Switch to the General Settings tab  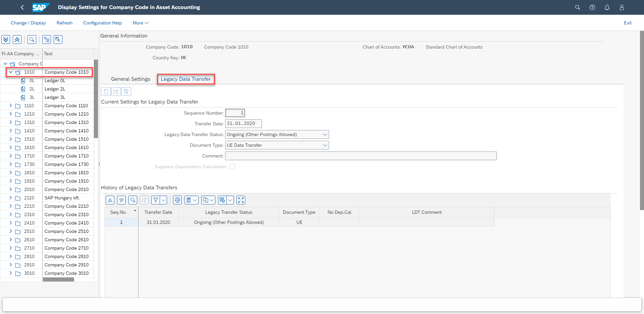[130, 79]
